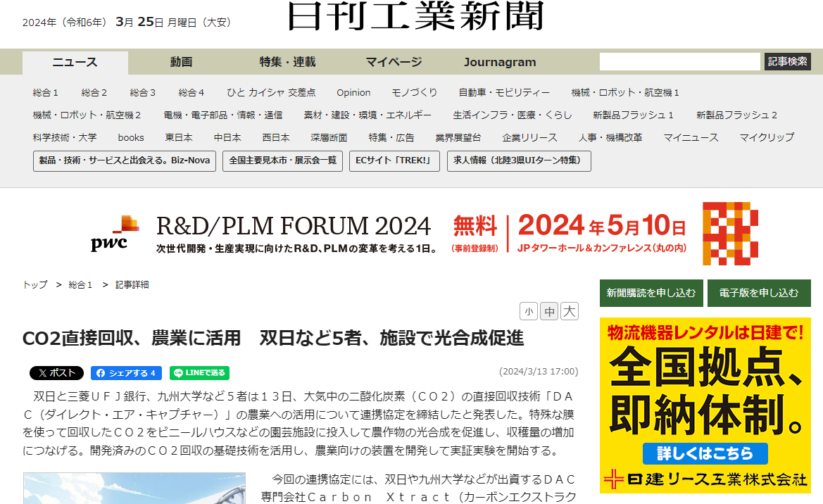Click the article search input field

679,62
